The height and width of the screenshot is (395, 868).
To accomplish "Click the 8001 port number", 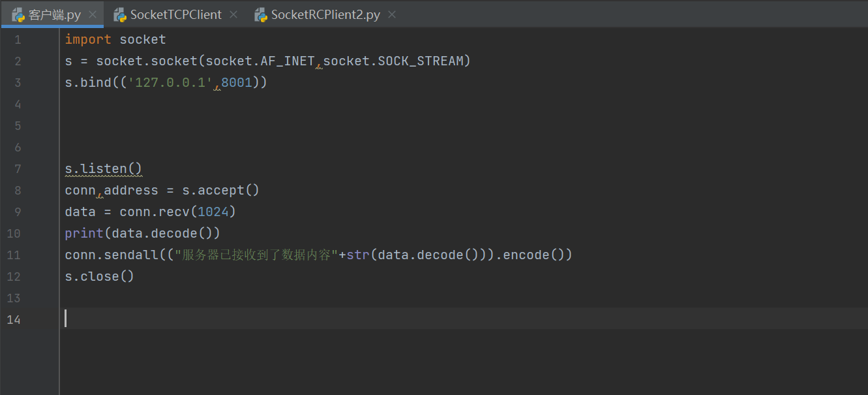I will coord(236,83).
